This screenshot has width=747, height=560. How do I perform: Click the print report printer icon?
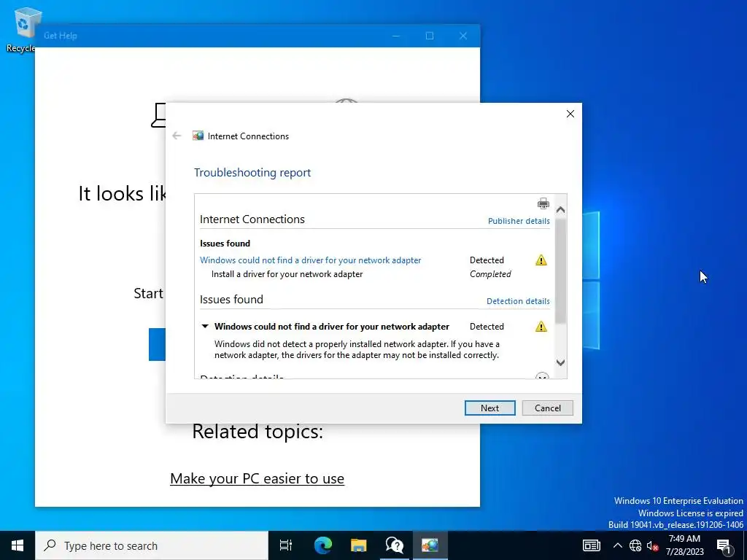tap(543, 204)
